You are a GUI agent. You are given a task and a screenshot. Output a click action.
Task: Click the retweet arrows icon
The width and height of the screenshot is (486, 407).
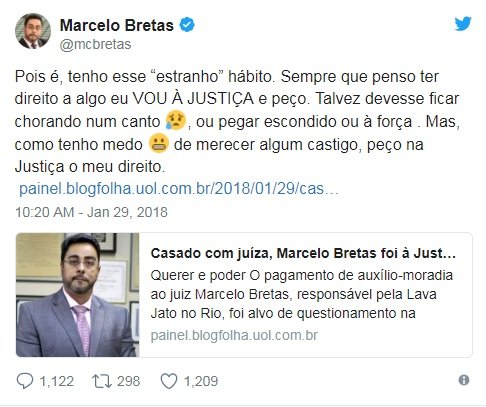click(102, 381)
